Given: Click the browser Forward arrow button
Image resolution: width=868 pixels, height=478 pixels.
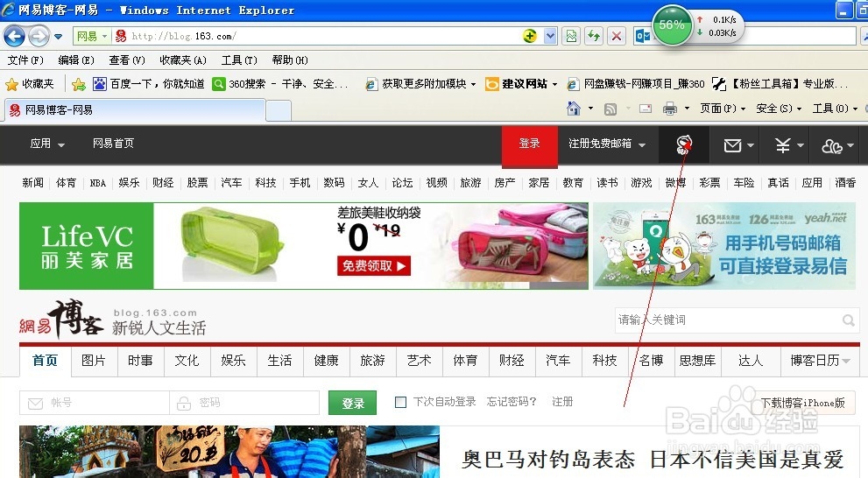Looking at the screenshot, I should click(39, 37).
